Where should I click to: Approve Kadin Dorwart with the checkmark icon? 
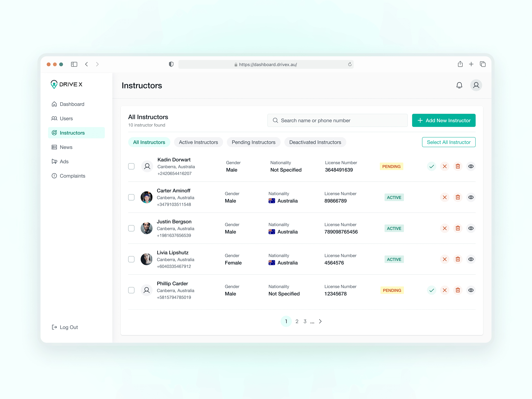coord(431,166)
